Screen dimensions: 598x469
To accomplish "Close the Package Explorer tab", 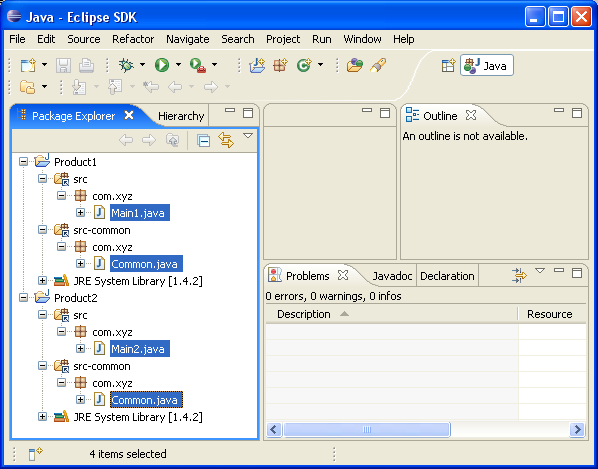I will pos(129,115).
